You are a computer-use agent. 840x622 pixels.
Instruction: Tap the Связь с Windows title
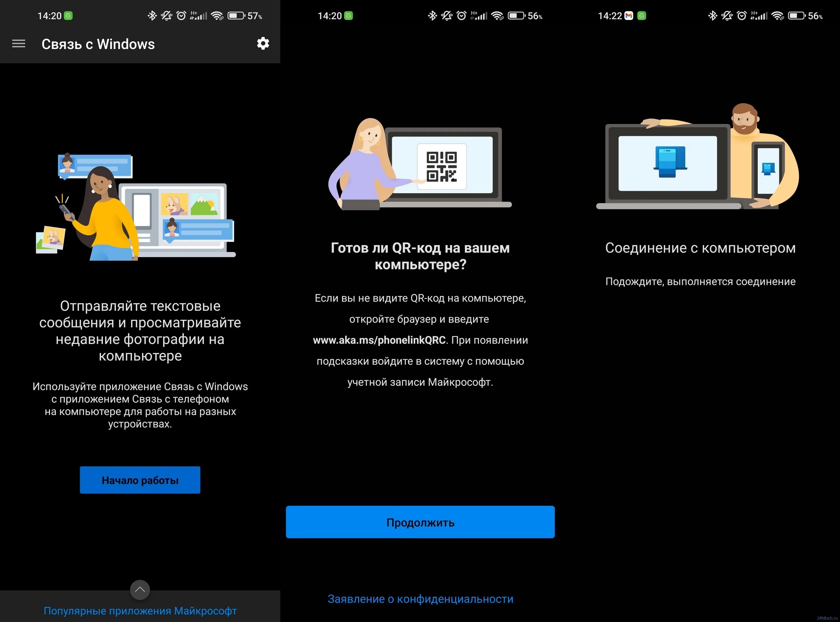click(98, 44)
